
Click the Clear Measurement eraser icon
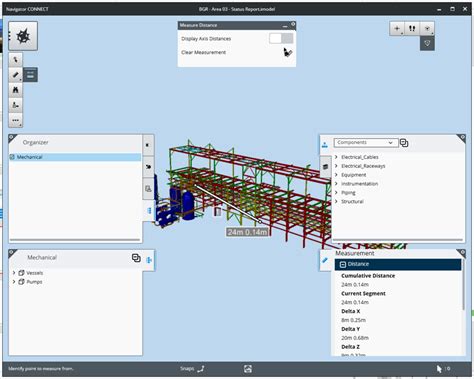pyautogui.click(x=288, y=52)
